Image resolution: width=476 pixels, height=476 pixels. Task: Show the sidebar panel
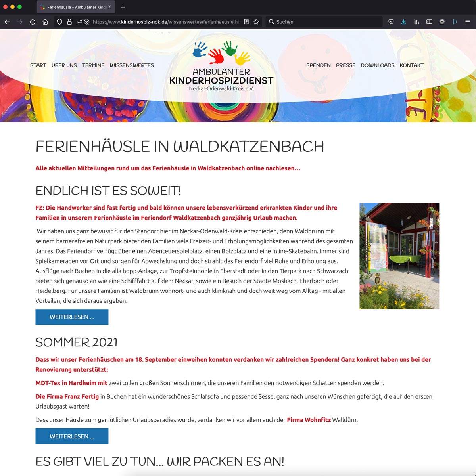tap(429, 22)
